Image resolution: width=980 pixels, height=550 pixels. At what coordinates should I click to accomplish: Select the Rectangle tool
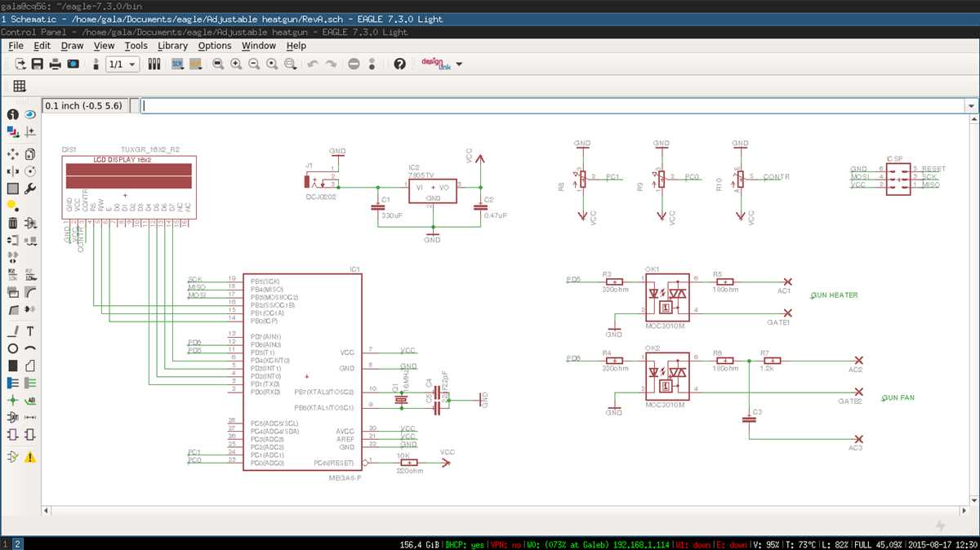coord(13,366)
